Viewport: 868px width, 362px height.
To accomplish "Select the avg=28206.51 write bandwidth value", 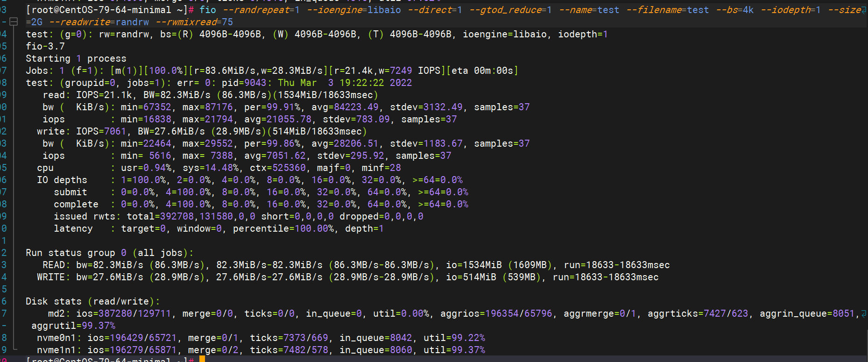I will 345,143.
